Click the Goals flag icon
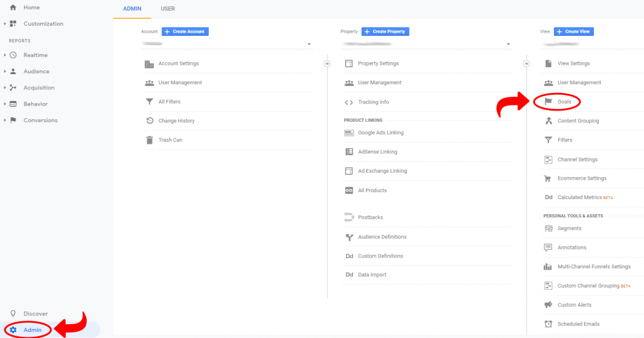Image resolution: width=644 pixels, height=338 pixels. 548,101
